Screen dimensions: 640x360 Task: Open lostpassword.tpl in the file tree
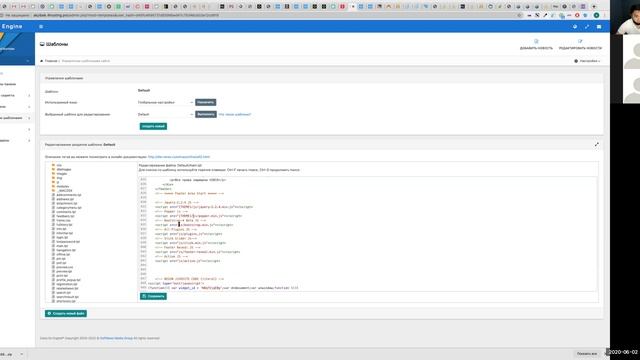click(68, 242)
